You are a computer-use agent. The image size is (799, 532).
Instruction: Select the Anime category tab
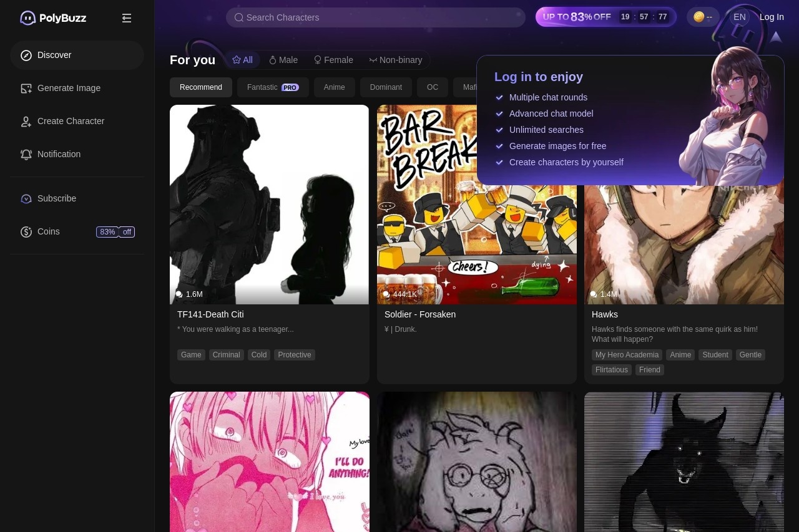335,87
